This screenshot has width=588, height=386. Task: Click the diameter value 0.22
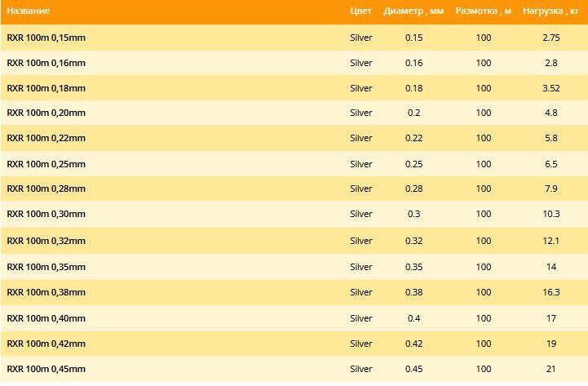pos(413,139)
